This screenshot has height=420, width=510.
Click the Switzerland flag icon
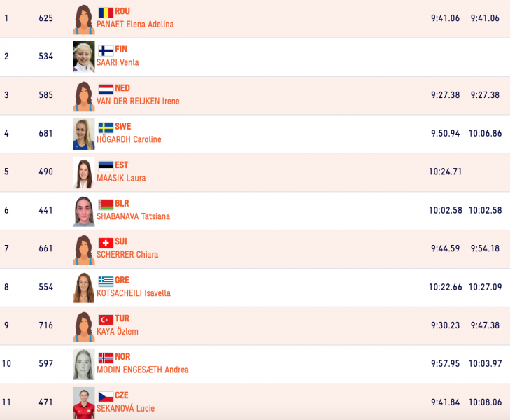tap(106, 243)
